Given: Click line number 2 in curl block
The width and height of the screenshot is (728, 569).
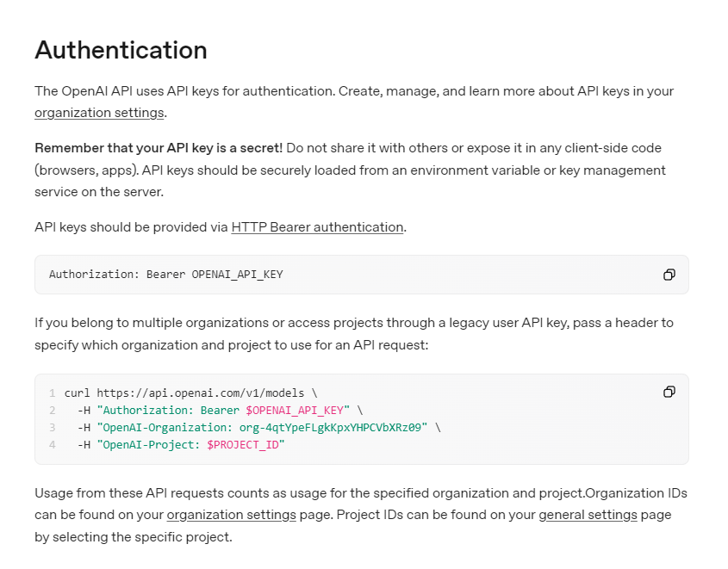Looking at the screenshot, I should click(x=52, y=411).
